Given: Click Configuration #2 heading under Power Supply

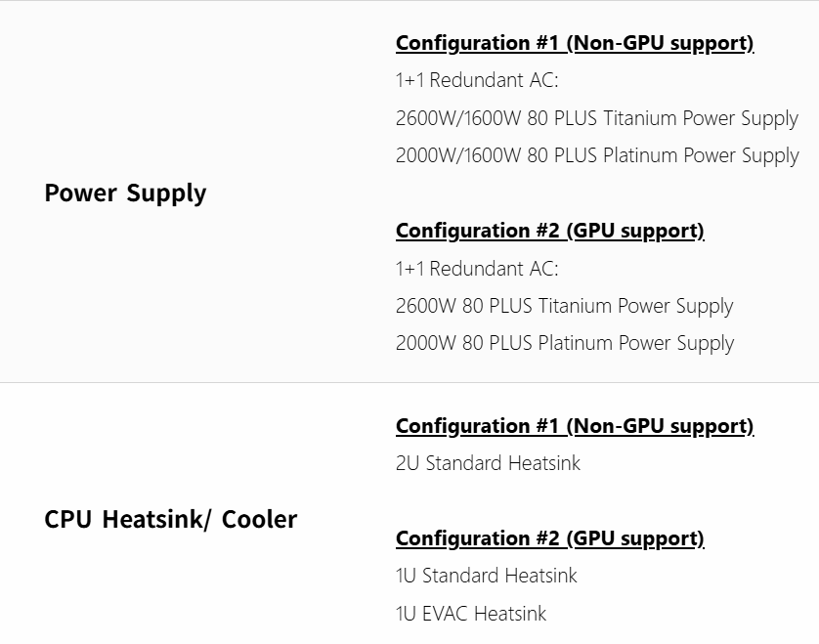Looking at the screenshot, I should [549, 231].
